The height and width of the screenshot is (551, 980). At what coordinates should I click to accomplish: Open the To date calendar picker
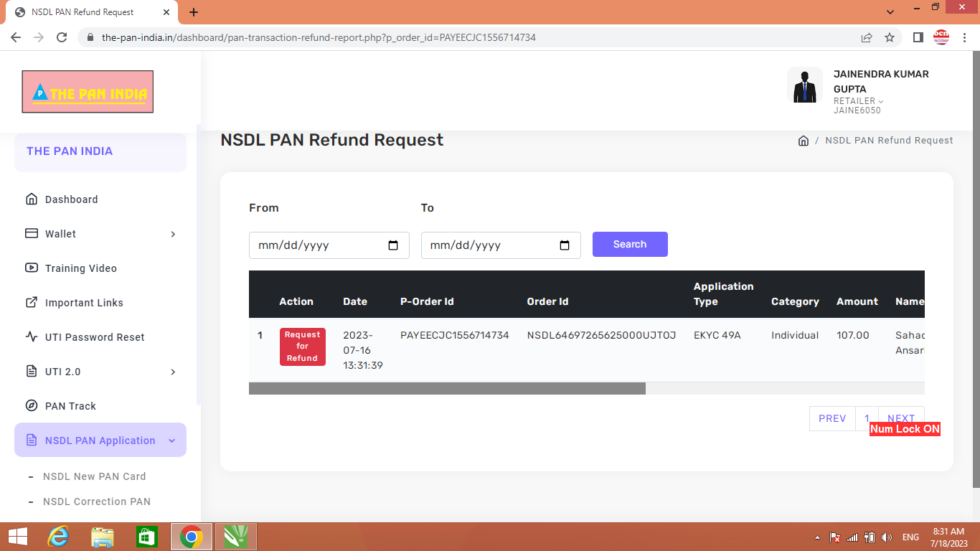[565, 245]
